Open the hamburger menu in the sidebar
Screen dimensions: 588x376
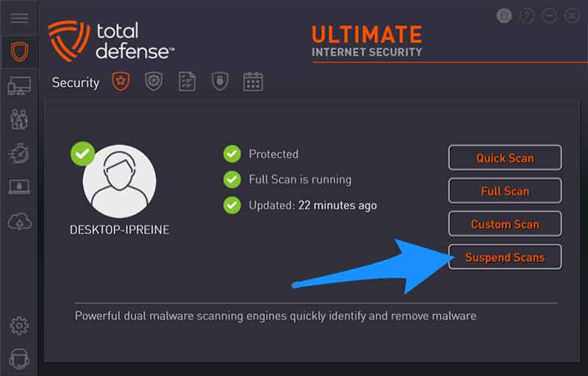pos(20,18)
